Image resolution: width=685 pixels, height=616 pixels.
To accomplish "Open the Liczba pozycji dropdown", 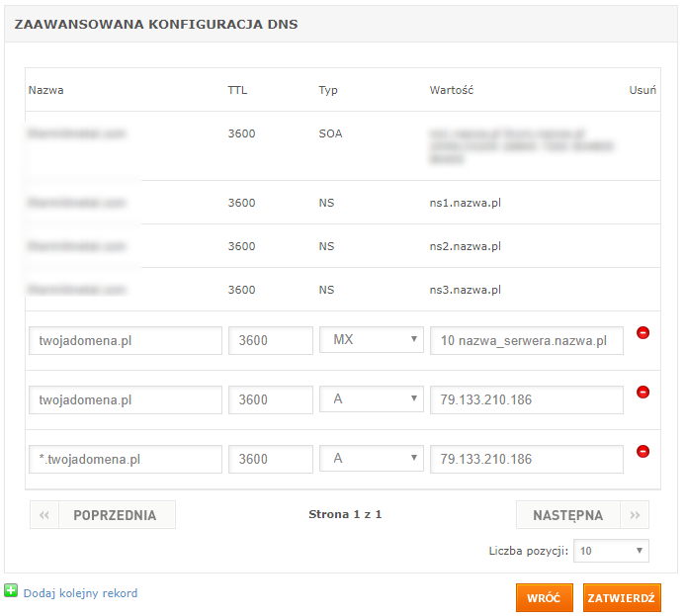I will pyautogui.click(x=611, y=551).
